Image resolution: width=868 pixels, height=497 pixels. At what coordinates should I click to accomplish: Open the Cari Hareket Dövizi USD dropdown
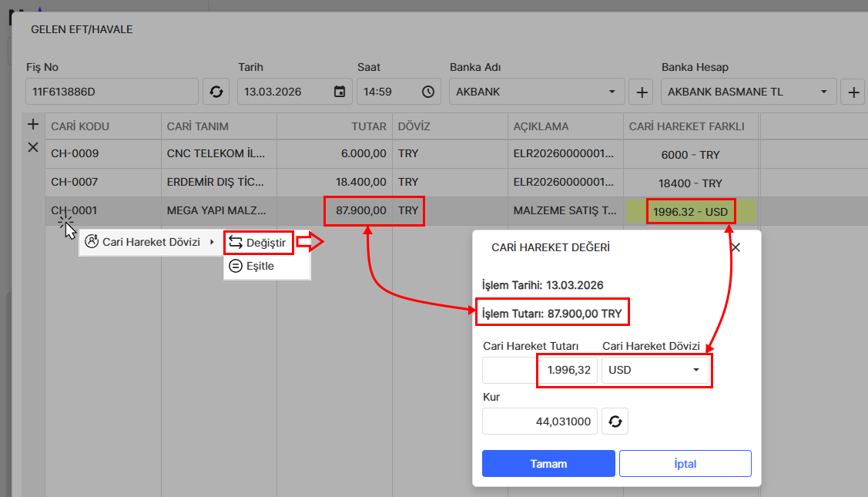(x=655, y=370)
